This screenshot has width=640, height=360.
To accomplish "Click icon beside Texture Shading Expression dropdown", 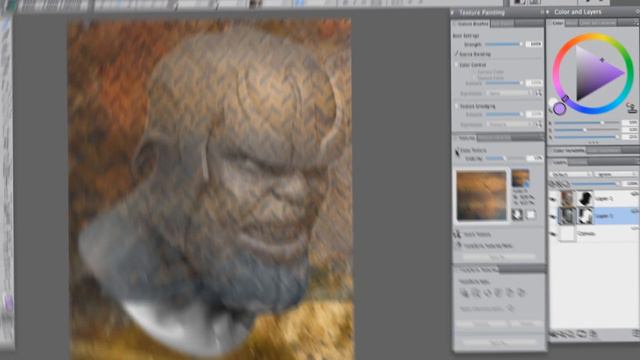I will (539, 124).
